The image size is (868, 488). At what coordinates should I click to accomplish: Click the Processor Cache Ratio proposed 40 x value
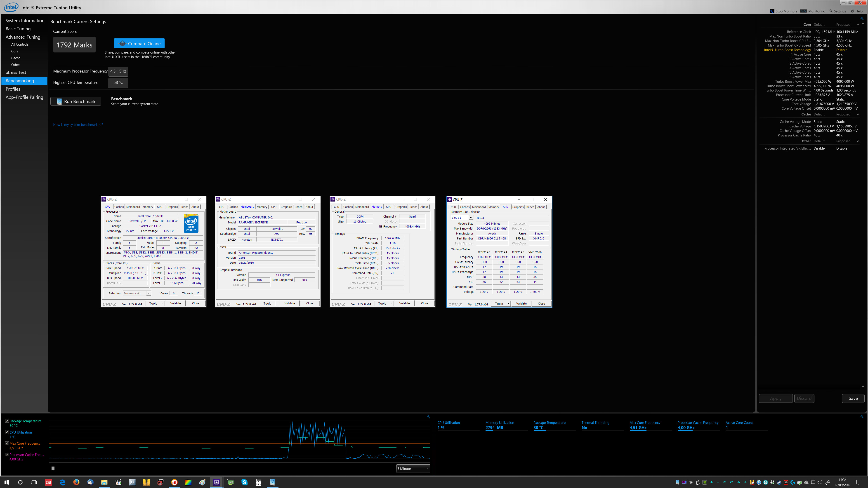tap(839, 135)
